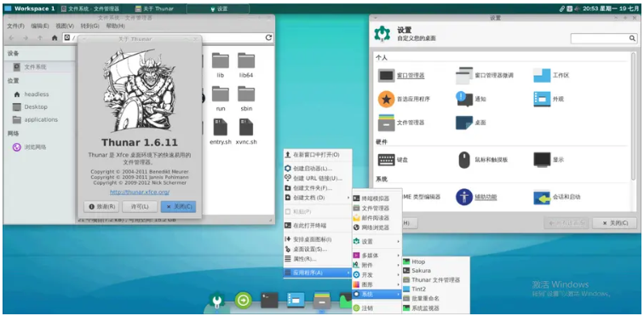Open 鼠标和触摸板 settings
Viewport: 644px width, 316px height.
(483, 159)
